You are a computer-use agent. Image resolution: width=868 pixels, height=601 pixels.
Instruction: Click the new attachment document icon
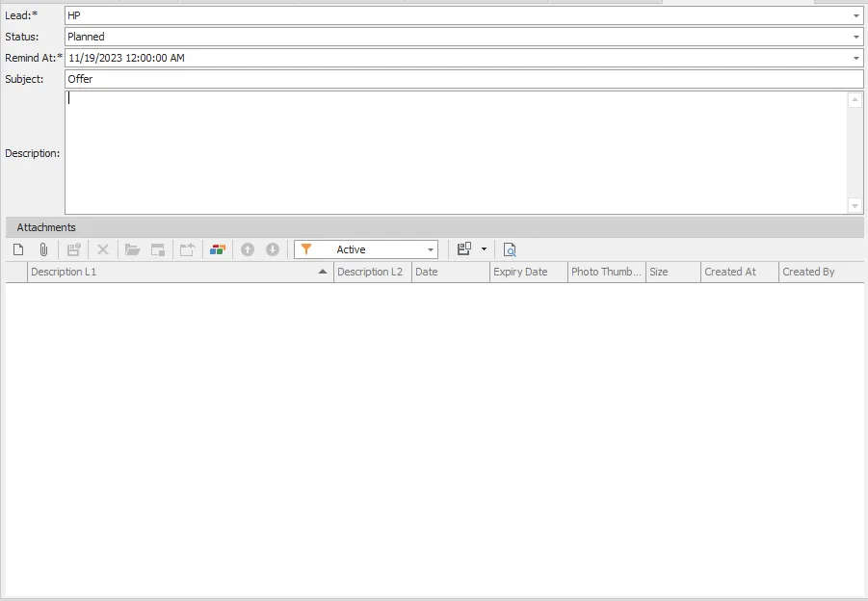(18, 249)
